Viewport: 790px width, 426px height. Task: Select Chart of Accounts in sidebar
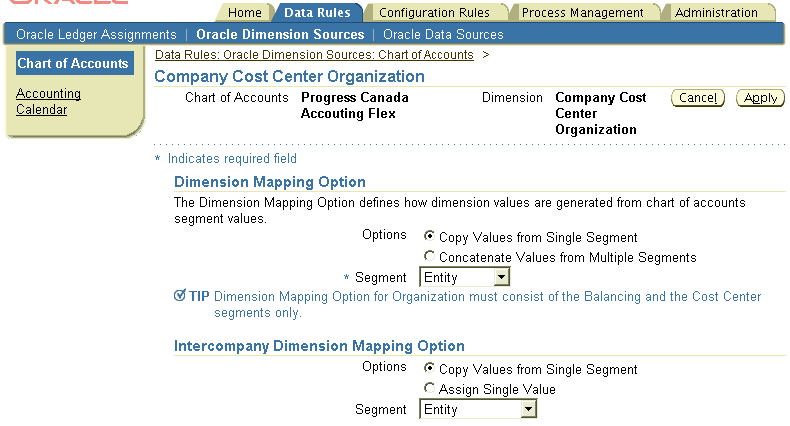pyautogui.click(x=75, y=63)
